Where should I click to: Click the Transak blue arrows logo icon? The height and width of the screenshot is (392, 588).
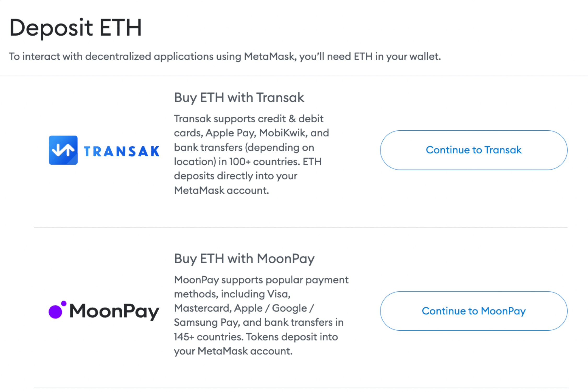tap(63, 150)
